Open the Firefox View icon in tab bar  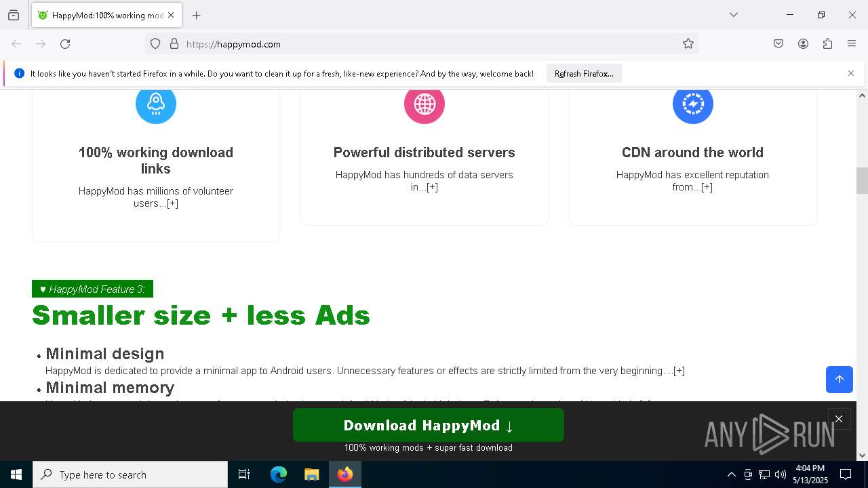tap(14, 15)
